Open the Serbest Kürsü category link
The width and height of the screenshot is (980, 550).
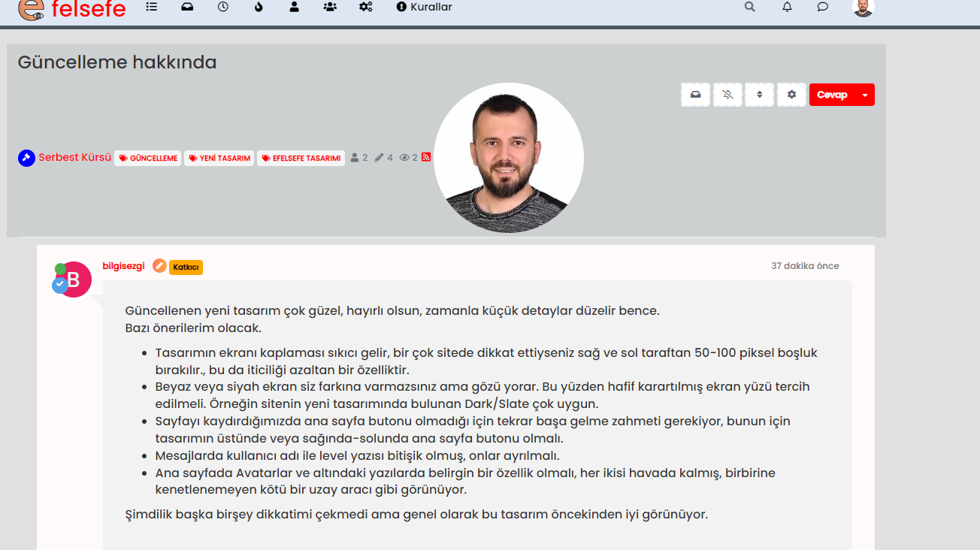(x=74, y=158)
